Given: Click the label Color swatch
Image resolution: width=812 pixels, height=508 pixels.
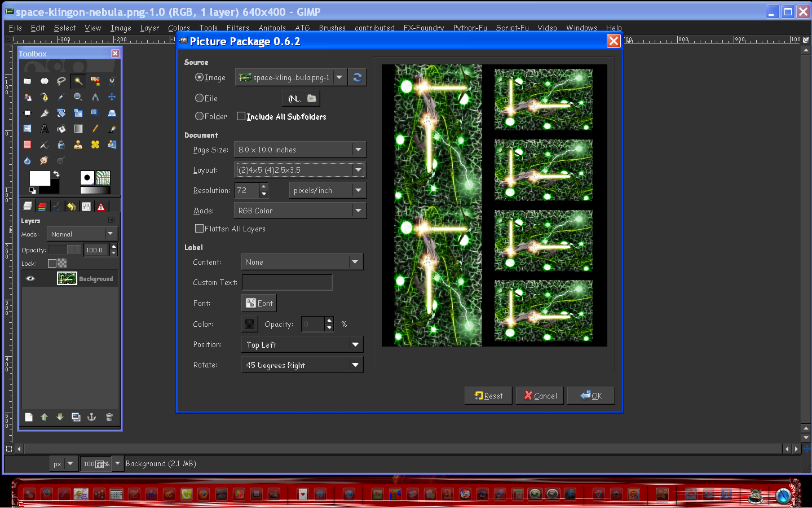Looking at the screenshot, I should pos(250,324).
